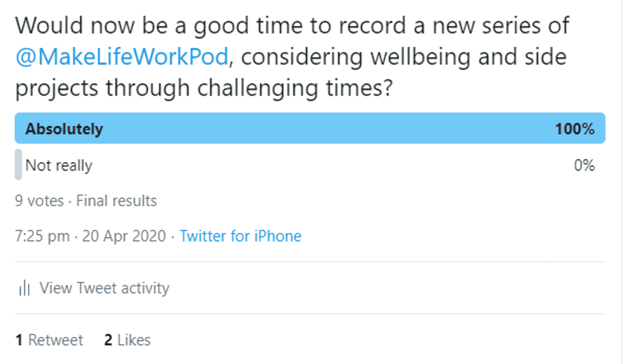Click the Final results label
This screenshot has width=623, height=364.
point(116,201)
